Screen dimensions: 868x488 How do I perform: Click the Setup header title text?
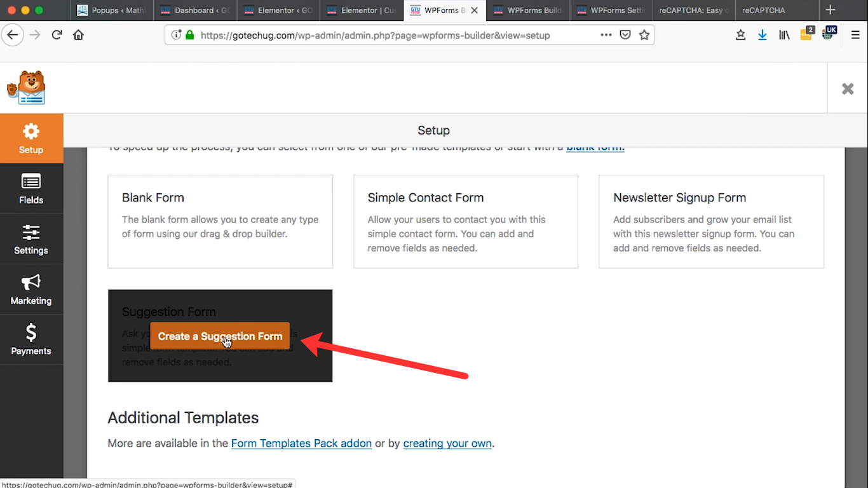point(434,130)
